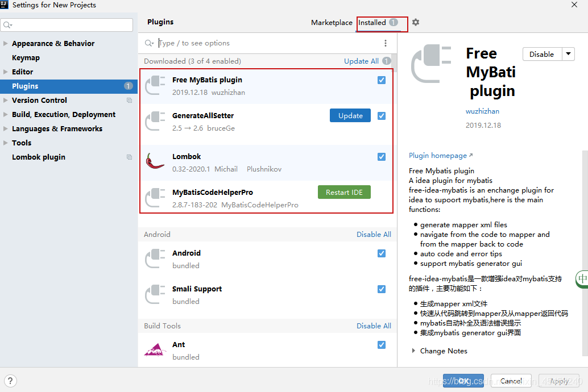Select Plugins in the settings tree
This screenshot has width=588, height=392.
69,86
